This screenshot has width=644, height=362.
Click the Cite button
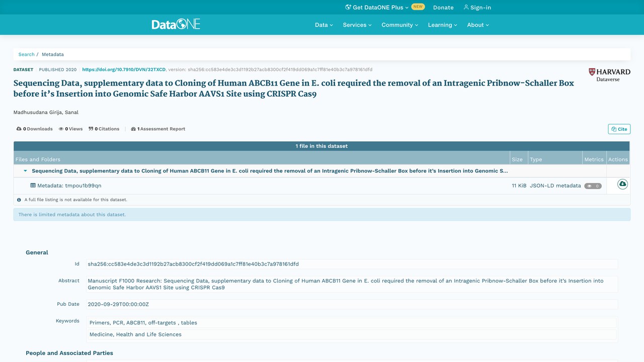pyautogui.click(x=619, y=129)
